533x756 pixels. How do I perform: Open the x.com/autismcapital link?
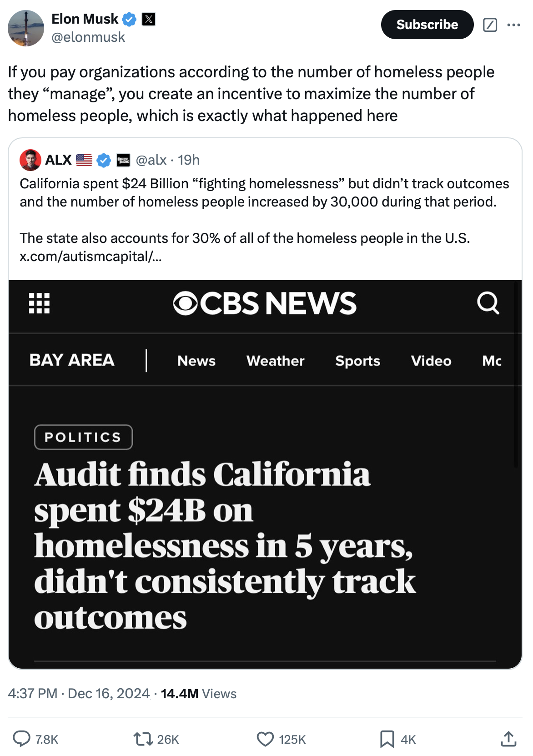(x=90, y=257)
